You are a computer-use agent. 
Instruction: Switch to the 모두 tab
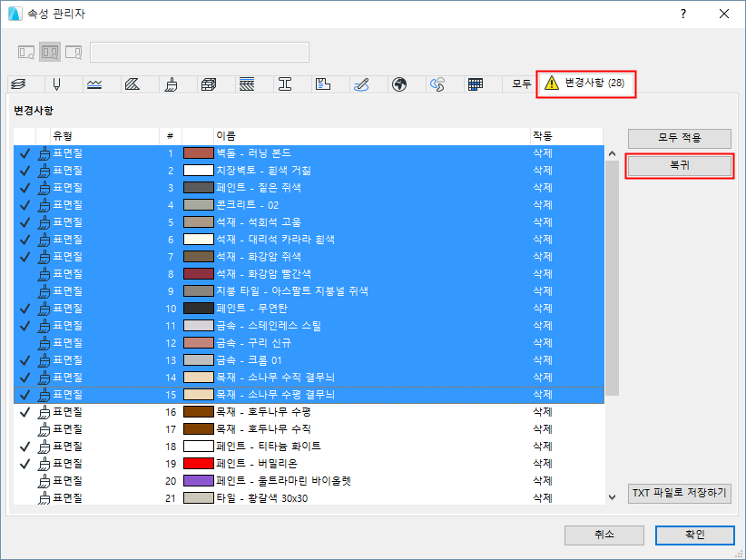[x=521, y=84]
